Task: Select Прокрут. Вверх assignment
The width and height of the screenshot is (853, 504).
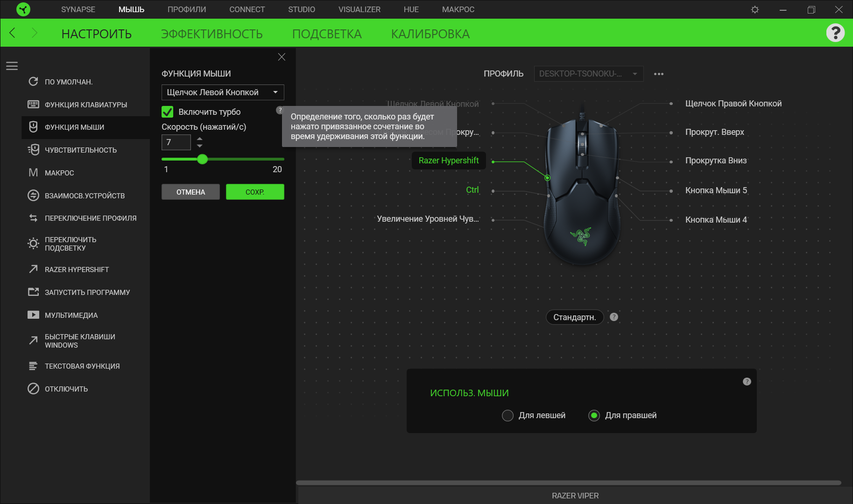Action: click(715, 132)
